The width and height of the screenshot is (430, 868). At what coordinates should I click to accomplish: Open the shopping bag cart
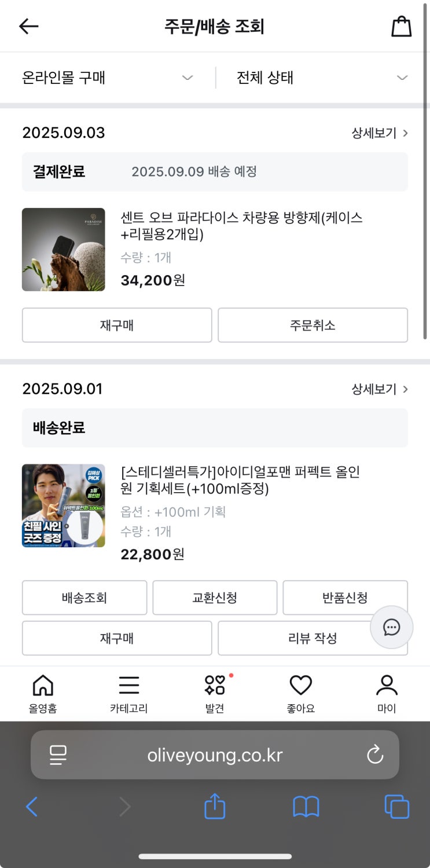pos(401,27)
